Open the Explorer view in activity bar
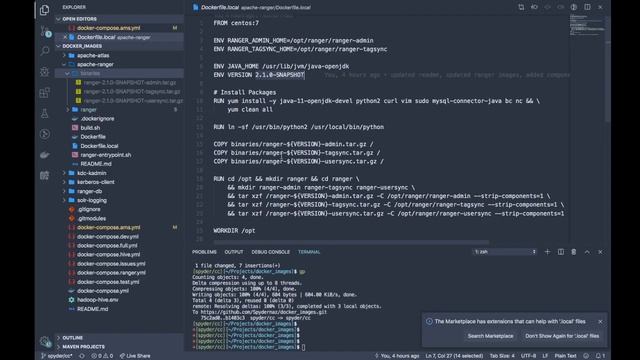 (44, 10)
